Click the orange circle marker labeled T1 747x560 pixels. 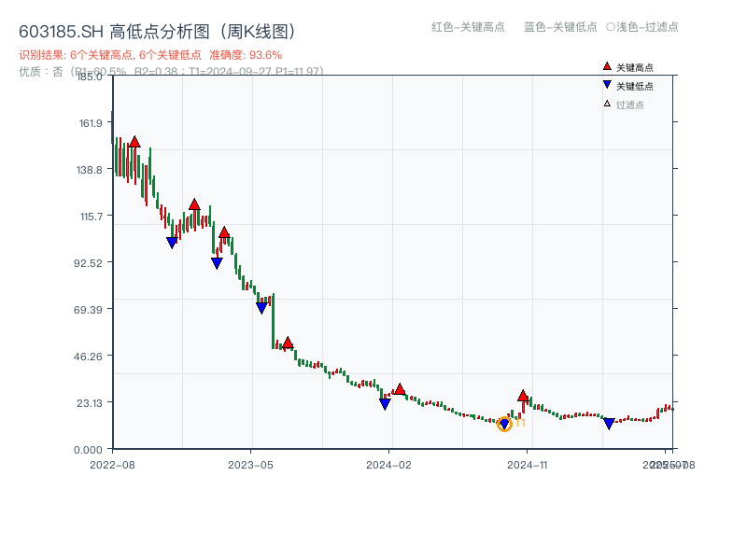tap(505, 425)
